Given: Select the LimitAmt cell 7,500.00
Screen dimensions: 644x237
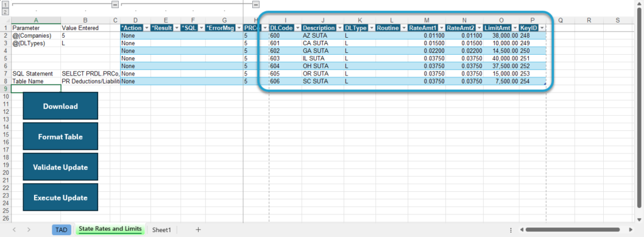Looking at the screenshot, I should (501, 81).
